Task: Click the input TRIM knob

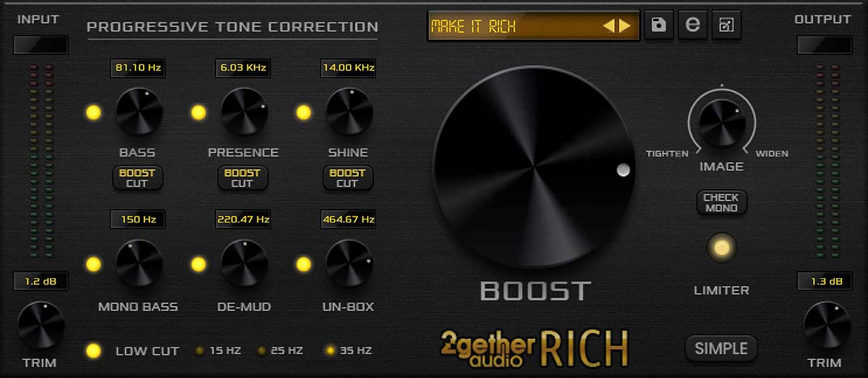Action: click(41, 325)
